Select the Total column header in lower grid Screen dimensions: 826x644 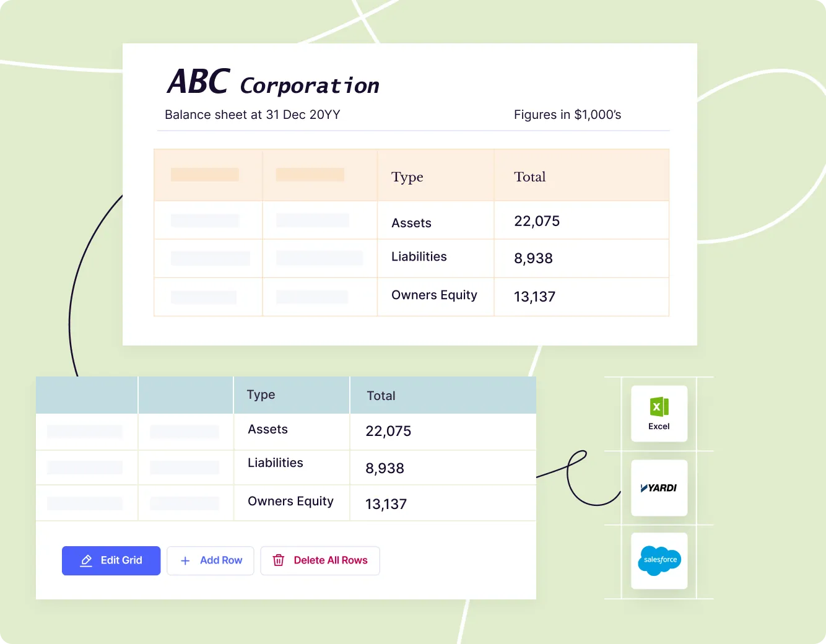(x=381, y=396)
